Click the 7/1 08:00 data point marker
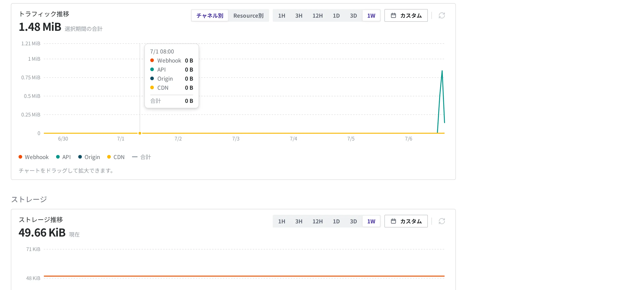644x290 pixels. coord(140,133)
